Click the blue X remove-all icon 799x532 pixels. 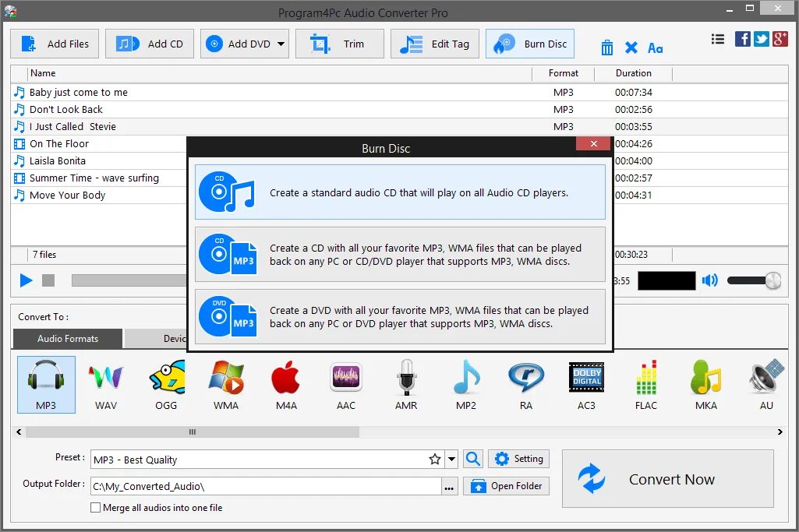tap(631, 48)
